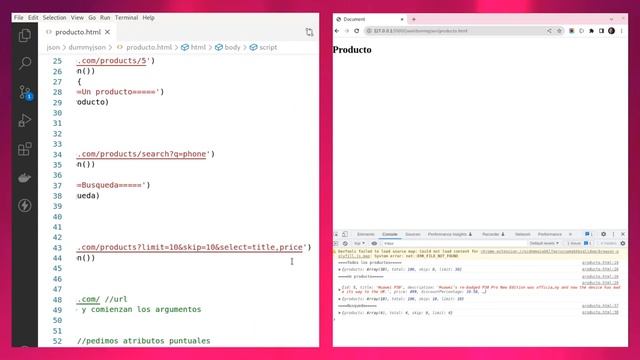Image resolution: width=640 pixels, height=360 pixels.
Task: Clear the console with the clear icon
Action: [345, 243]
